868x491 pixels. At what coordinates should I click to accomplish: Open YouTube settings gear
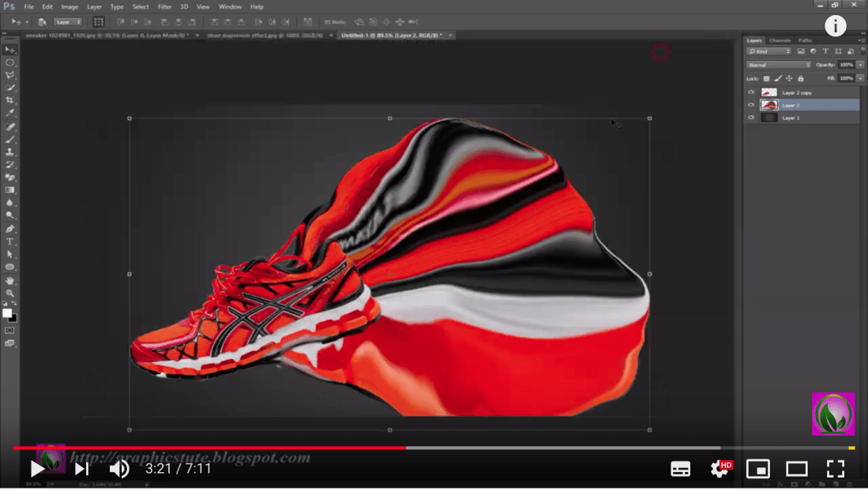pyautogui.click(x=720, y=469)
